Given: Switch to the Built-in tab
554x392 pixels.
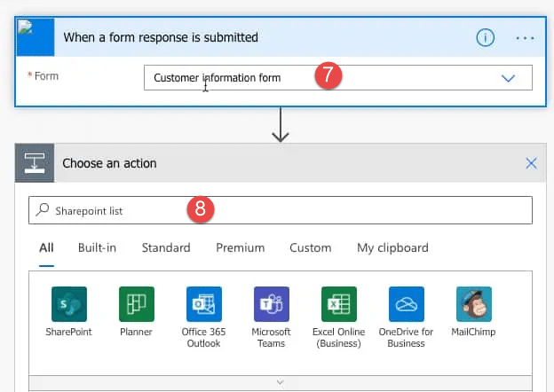Looking at the screenshot, I should 97,247.
